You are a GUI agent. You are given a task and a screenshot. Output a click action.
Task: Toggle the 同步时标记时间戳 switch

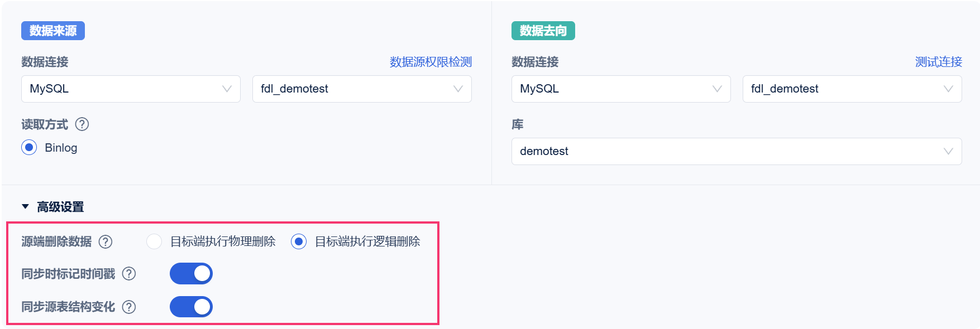[191, 274]
